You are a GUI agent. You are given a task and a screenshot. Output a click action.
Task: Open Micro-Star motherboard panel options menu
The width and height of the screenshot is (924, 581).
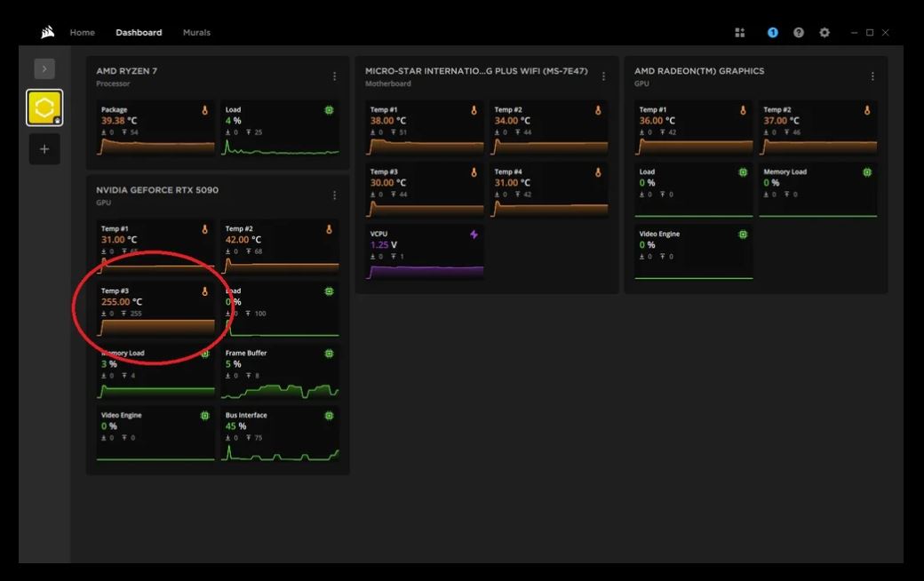[603, 76]
